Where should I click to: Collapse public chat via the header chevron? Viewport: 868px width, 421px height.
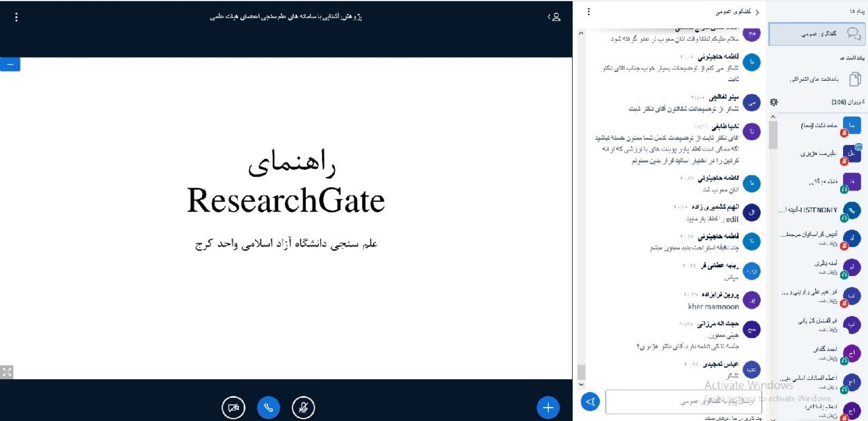pyautogui.click(x=757, y=12)
